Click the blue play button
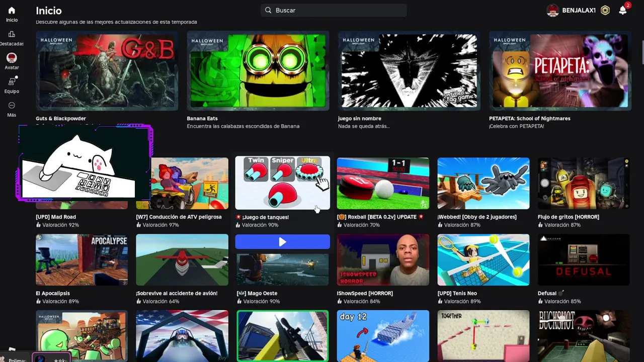Image resolution: width=644 pixels, height=362 pixels. 282,242
